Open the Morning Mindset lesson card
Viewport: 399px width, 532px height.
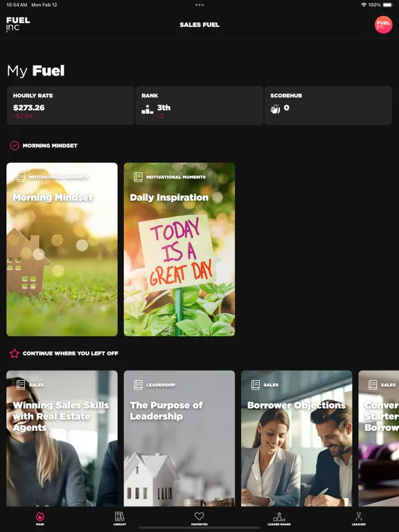pos(62,249)
